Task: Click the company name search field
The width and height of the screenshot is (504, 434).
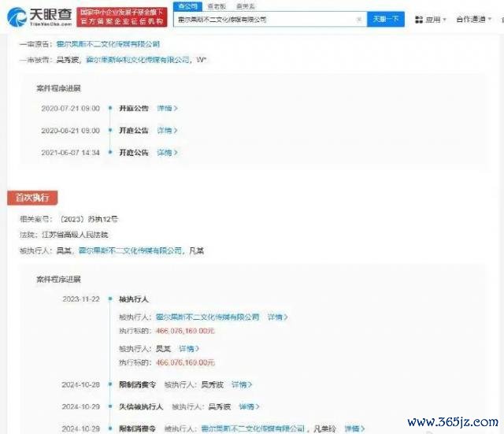Action: pyautogui.click(x=270, y=20)
